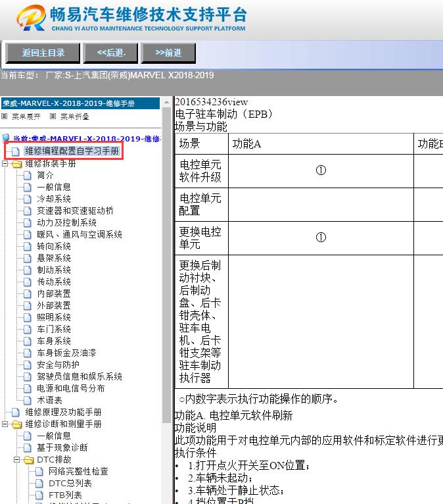This screenshot has width=443, height=504.
Task: Click page icon beside 维修编程配置自学习手册
Action: tap(15, 151)
